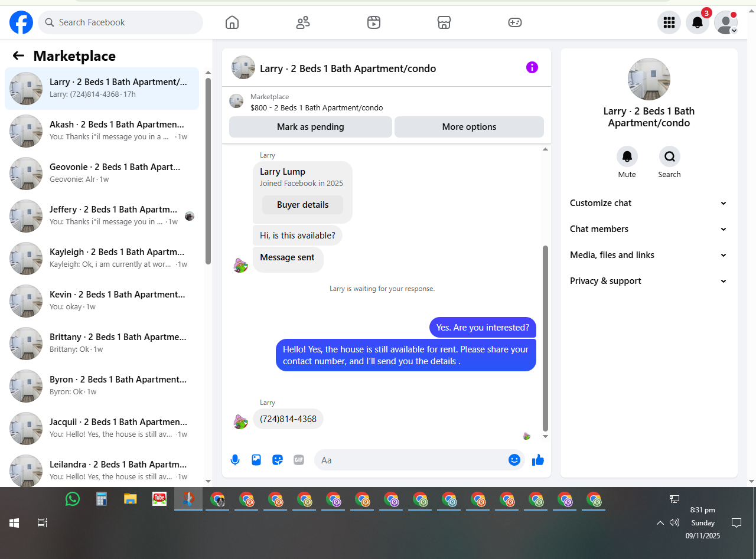
Task: Send a thumbs-up like
Action: (x=537, y=460)
